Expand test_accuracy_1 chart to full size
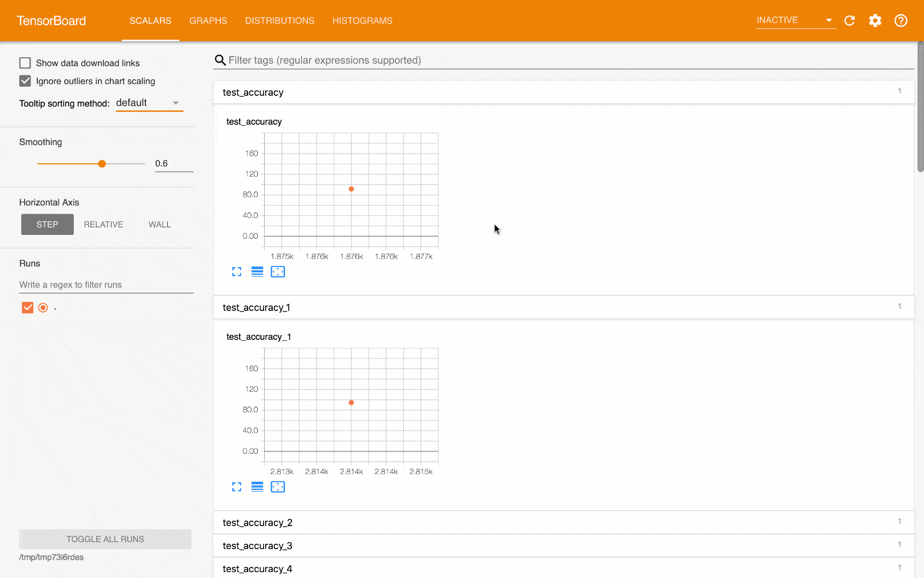The width and height of the screenshot is (924, 578). click(237, 487)
